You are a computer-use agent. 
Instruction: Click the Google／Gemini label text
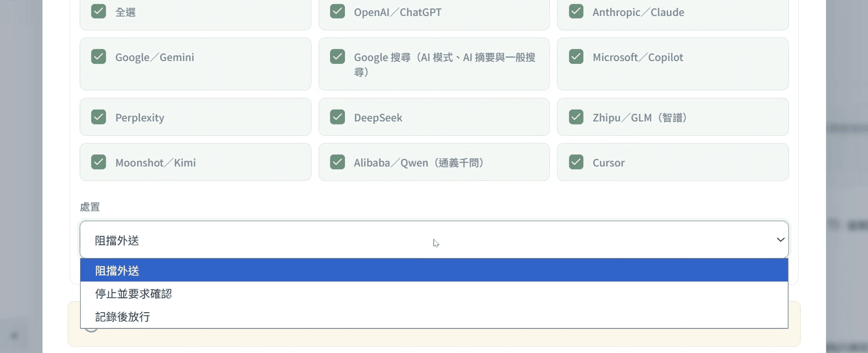[x=155, y=57]
